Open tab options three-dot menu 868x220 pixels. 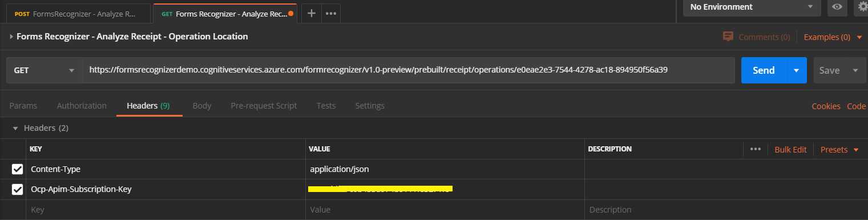330,13
